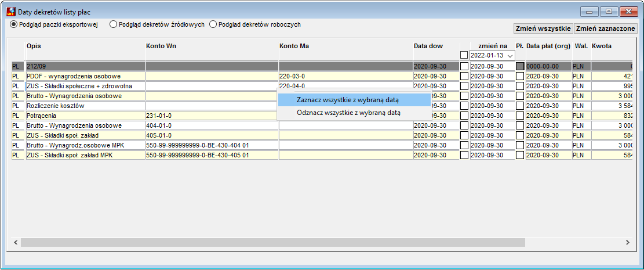Maximize the Daty dekretów listy płac window
The height and width of the screenshot is (270, 644).
(x=609, y=12)
